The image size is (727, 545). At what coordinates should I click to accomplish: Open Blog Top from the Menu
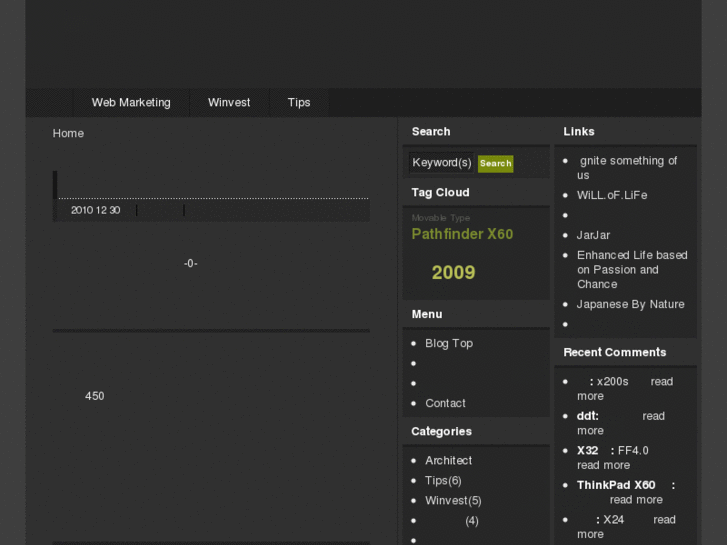click(448, 343)
